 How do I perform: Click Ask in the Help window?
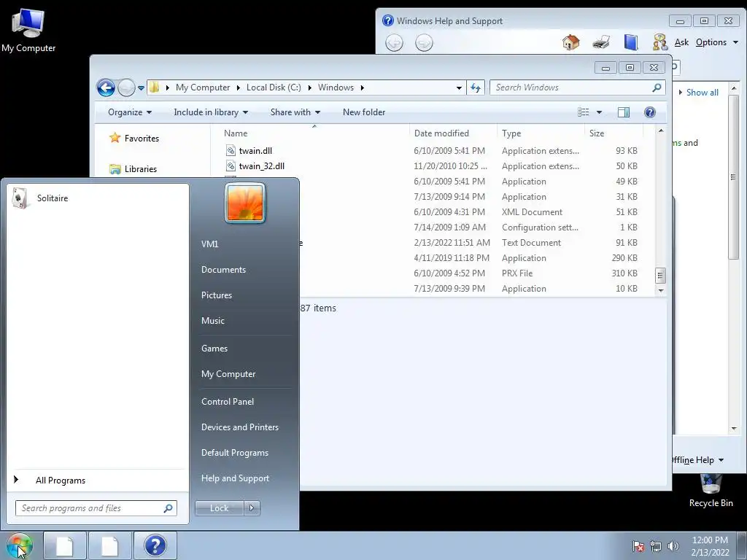point(681,42)
